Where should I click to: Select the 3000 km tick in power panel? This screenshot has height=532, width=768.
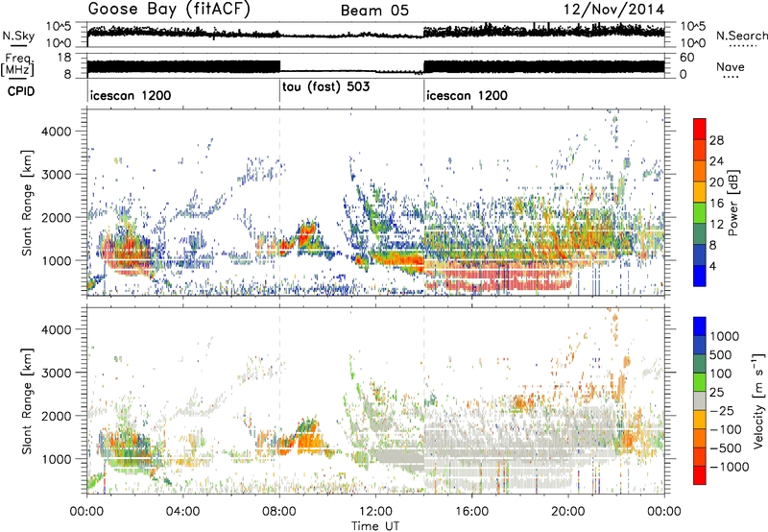point(57,175)
